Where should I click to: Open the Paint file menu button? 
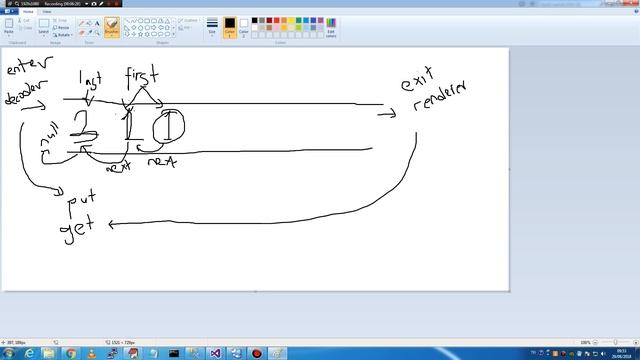pos(9,11)
